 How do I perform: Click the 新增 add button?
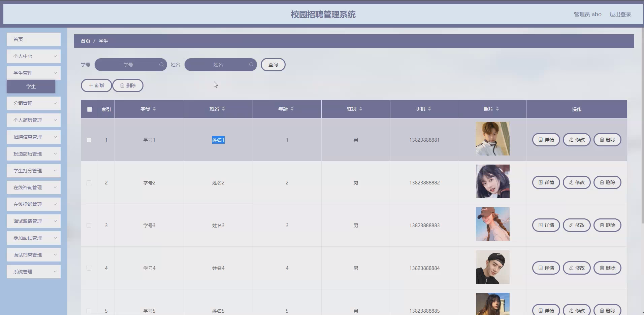tap(96, 85)
